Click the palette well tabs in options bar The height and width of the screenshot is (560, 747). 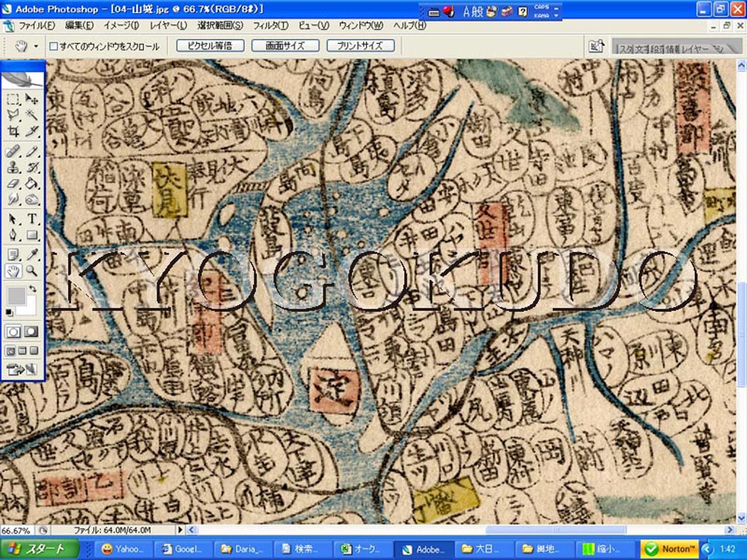click(x=676, y=47)
